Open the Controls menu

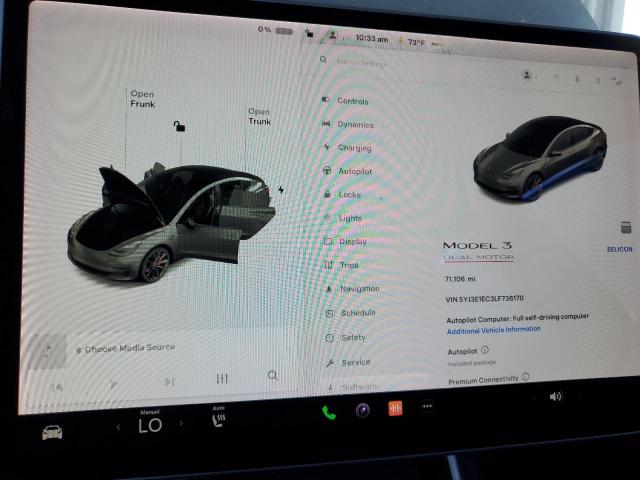coord(346,100)
